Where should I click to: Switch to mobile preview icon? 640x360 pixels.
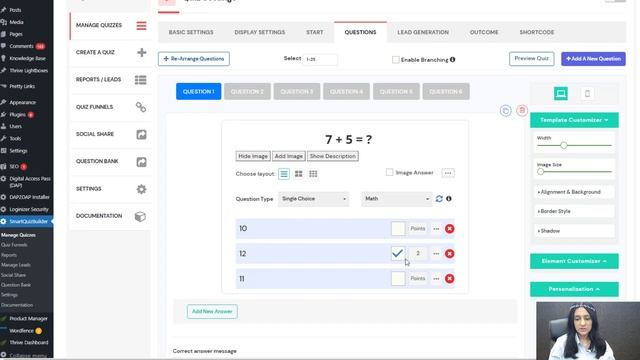(x=587, y=93)
